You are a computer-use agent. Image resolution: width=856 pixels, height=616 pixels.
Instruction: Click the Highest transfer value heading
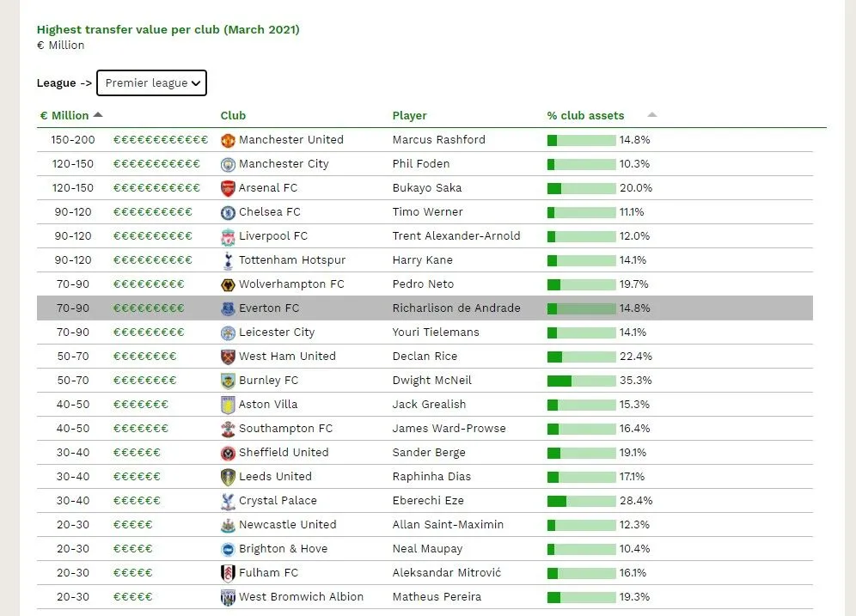[168, 30]
